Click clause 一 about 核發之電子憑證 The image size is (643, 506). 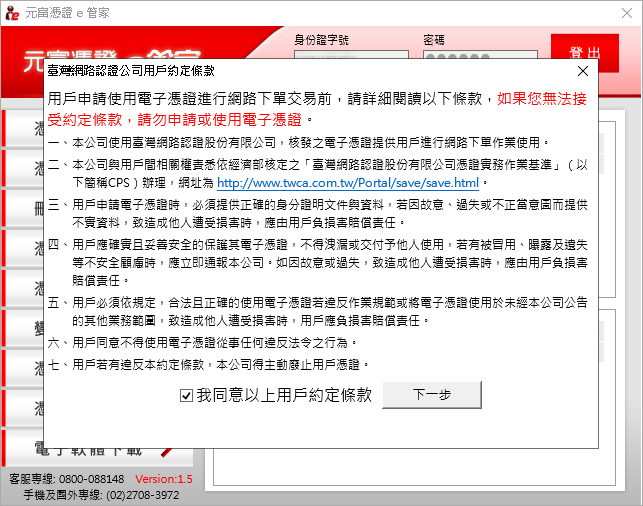298,143
